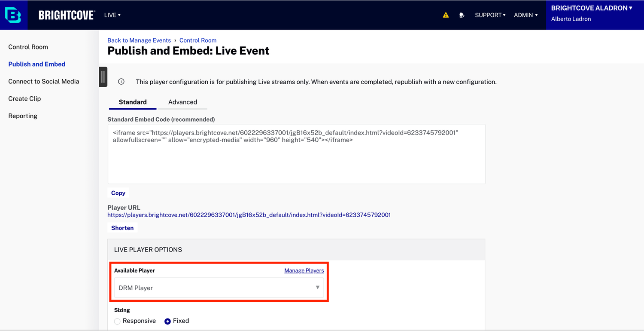This screenshot has width=644, height=331.
Task: Collapse the sidebar using handle
Action: [x=103, y=77]
